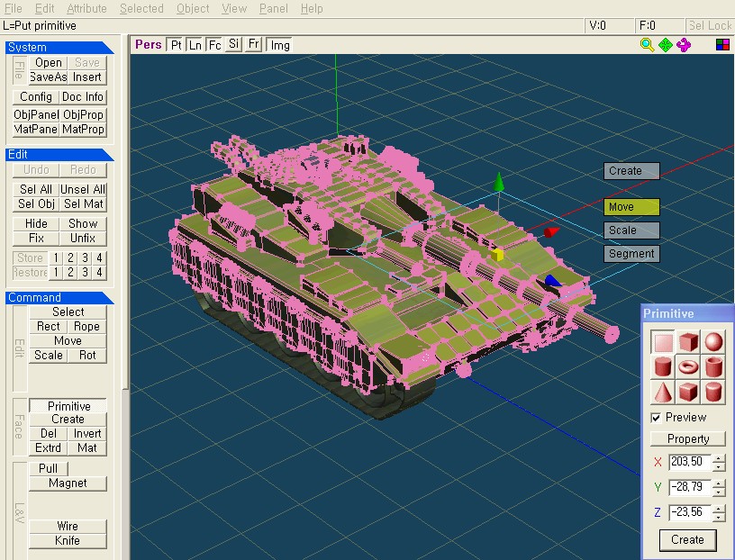Click the highlighted yellow Move button in viewport
The height and width of the screenshot is (560, 735).
[631, 207]
